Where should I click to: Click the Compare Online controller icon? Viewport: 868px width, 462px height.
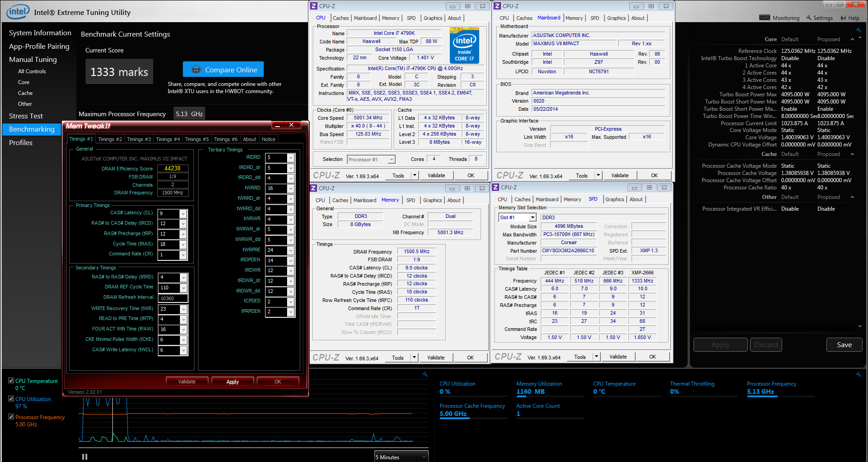click(196, 70)
